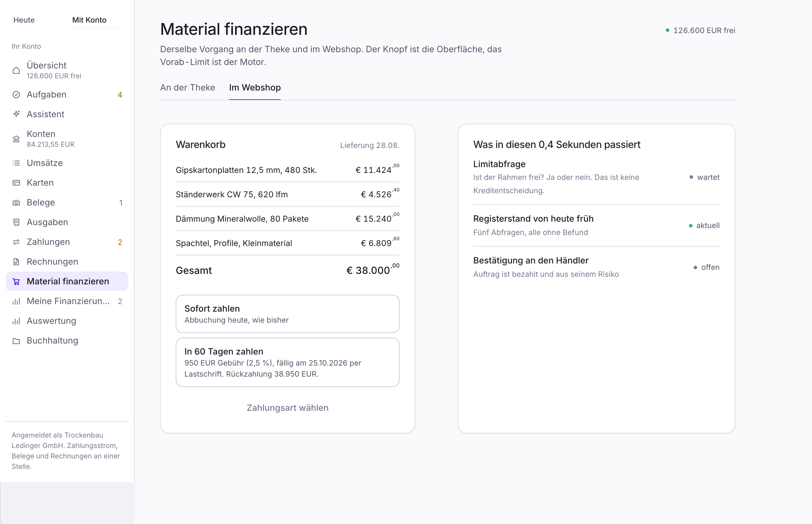Click the € 15.240,00 price
This screenshot has width=812, height=524.
tap(378, 218)
